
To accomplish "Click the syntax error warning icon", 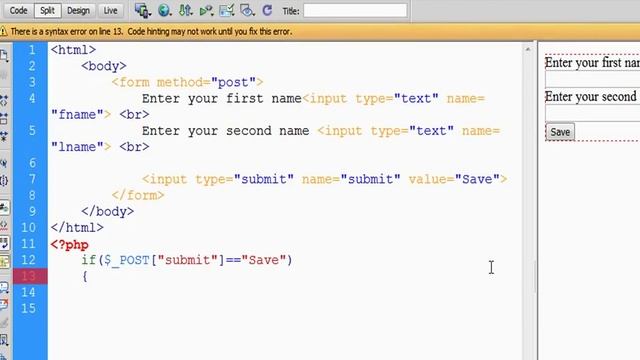I will [x=4, y=31].
